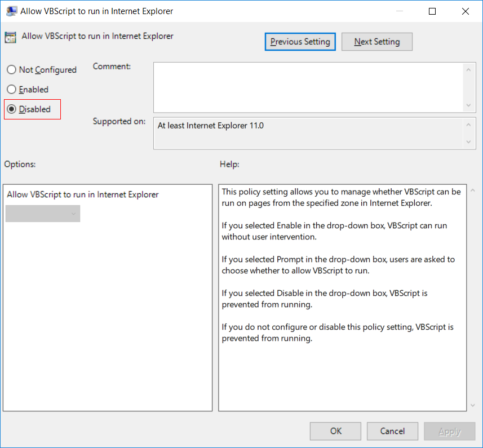Click the 'Options:' label
This screenshot has width=483, height=448.
click(20, 164)
